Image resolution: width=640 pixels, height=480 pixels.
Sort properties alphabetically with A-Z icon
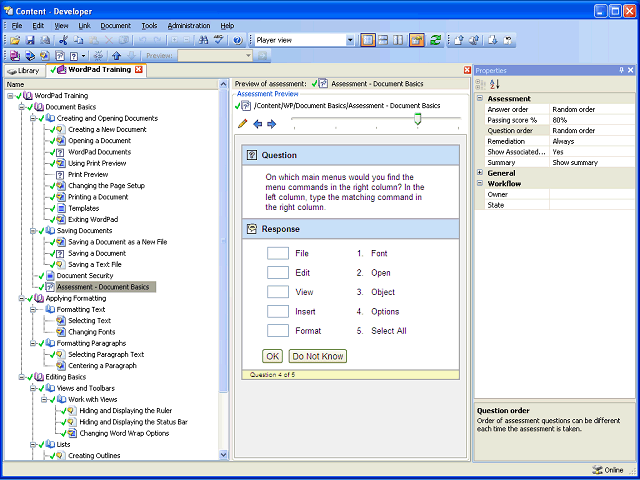[x=495, y=84]
